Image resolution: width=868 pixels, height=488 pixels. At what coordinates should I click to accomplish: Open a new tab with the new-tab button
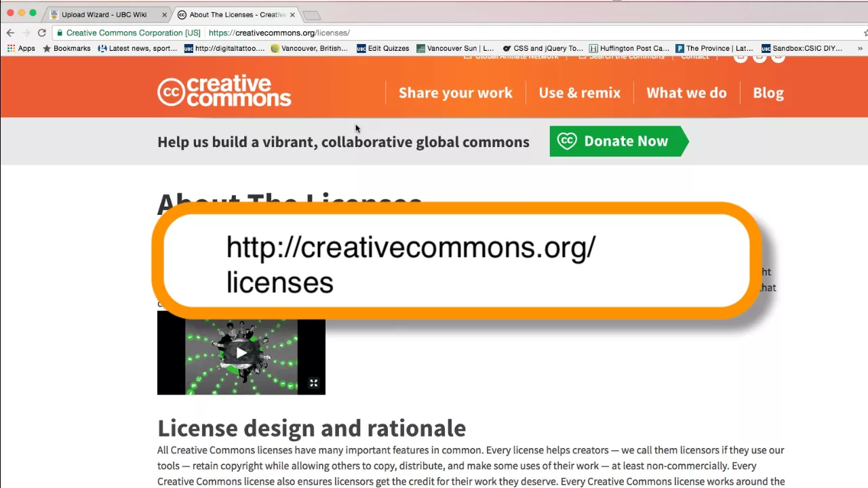(311, 15)
